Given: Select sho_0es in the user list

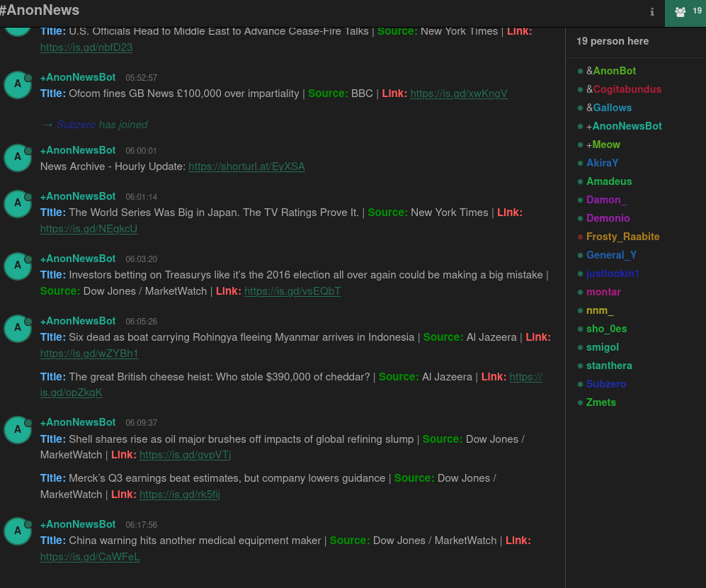Looking at the screenshot, I should pos(606,329).
